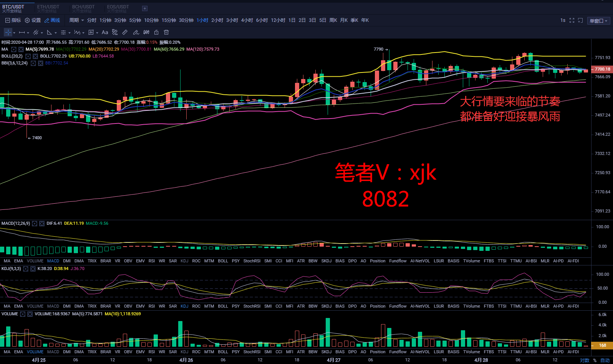Select the crosshair cursor tool
613x364 pixels.
[8, 32]
